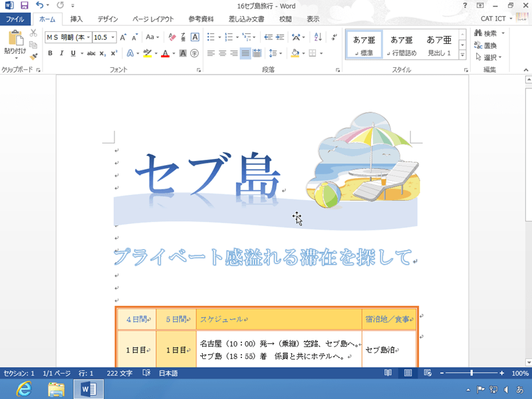The width and height of the screenshot is (532, 399).
Task: Click the Character Border icon
Action: click(194, 37)
